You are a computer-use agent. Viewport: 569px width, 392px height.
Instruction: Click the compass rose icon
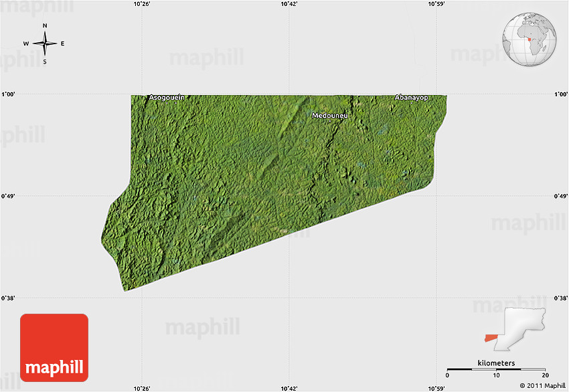45,44
